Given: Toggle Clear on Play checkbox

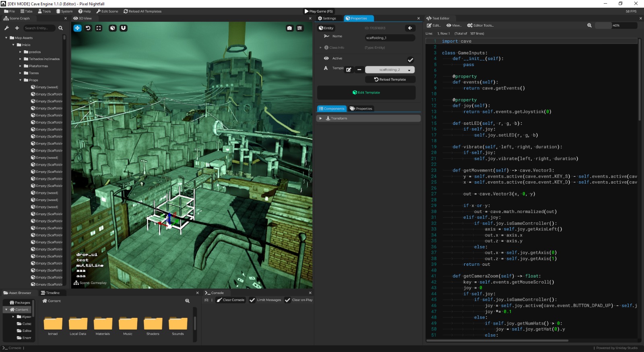Looking at the screenshot, I should (x=287, y=300).
